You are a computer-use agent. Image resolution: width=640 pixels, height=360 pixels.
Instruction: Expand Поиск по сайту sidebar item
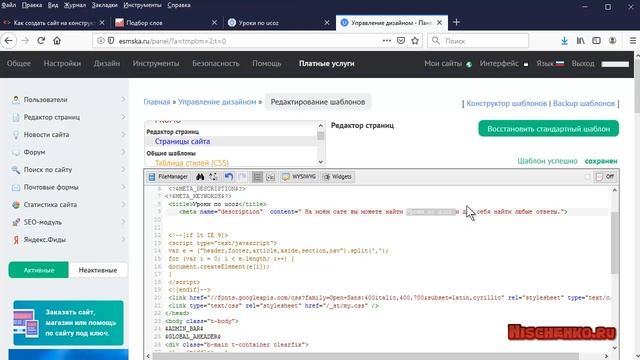(68, 170)
